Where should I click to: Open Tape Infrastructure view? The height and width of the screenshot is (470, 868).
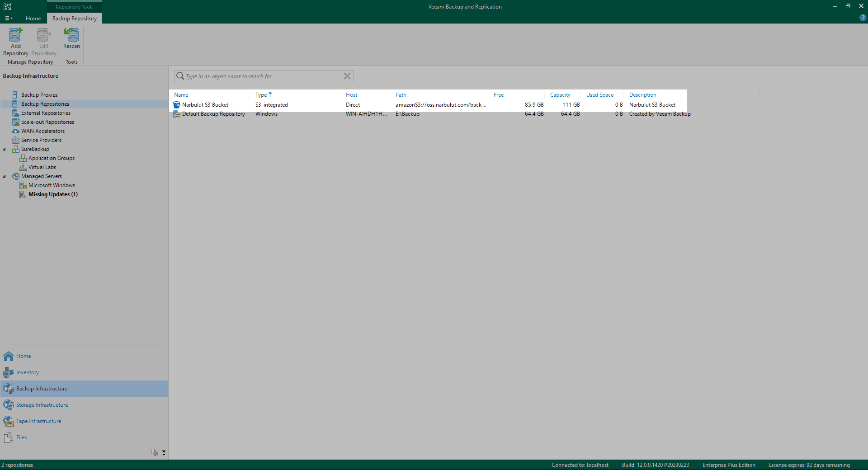(x=38, y=421)
